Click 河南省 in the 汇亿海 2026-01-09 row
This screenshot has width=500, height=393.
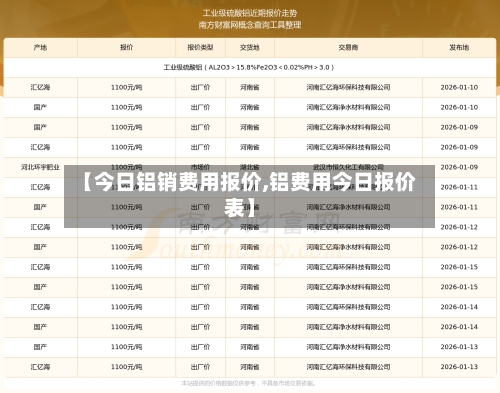[x=250, y=147]
